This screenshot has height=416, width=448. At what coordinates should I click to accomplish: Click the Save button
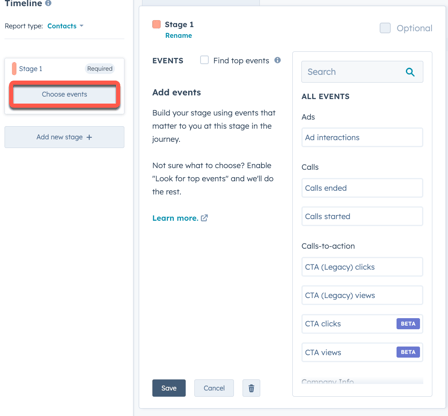click(169, 388)
